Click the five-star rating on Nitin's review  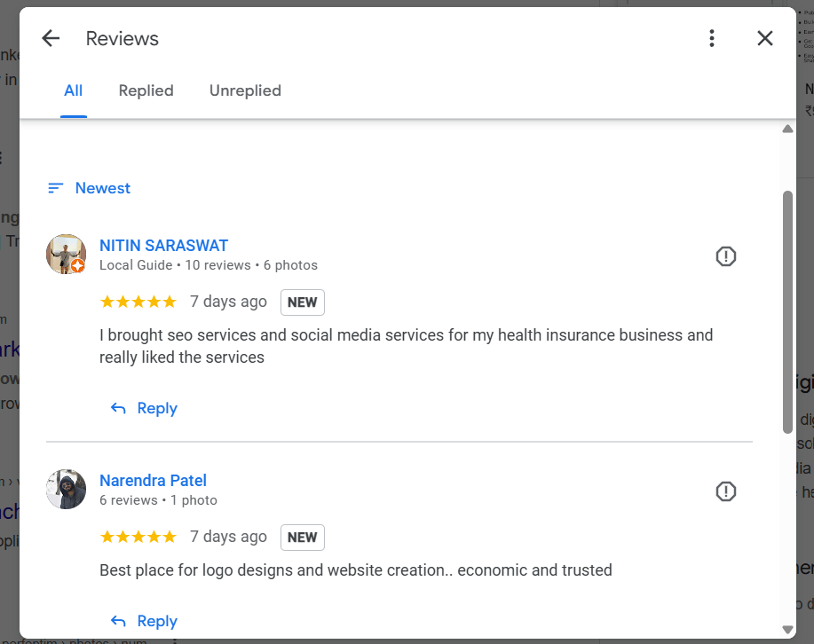(x=138, y=302)
